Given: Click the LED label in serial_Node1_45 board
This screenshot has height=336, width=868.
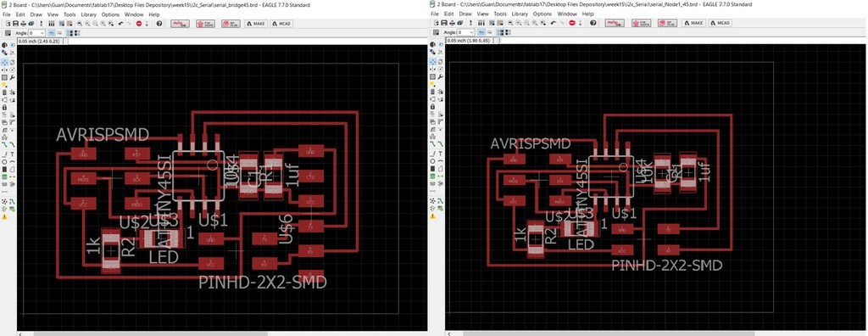Looking at the screenshot, I should tap(581, 244).
